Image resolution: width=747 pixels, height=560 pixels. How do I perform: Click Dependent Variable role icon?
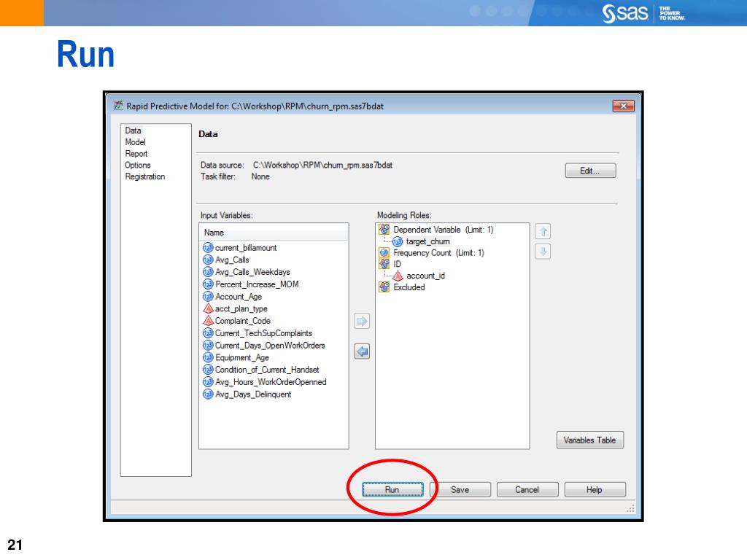(384, 230)
